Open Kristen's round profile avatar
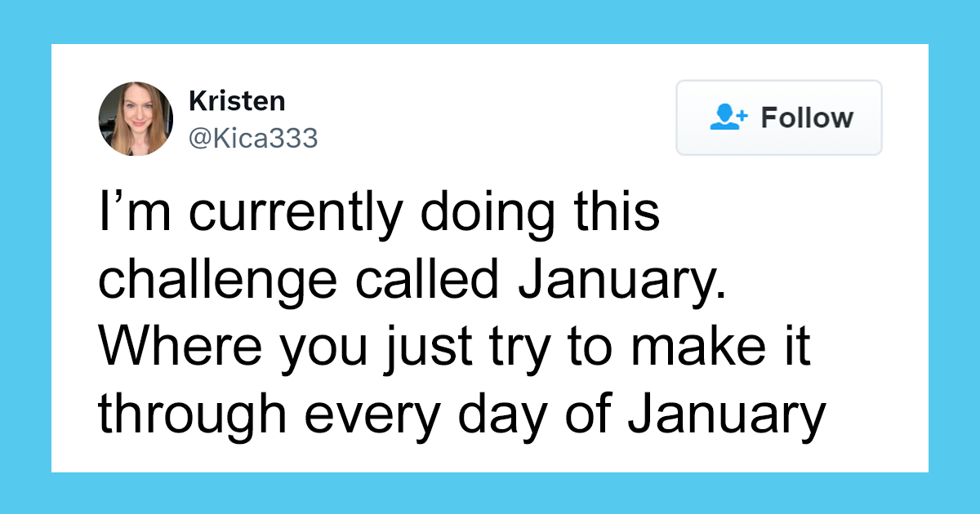This screenshot has height=514, width=980. click(136, 119)
